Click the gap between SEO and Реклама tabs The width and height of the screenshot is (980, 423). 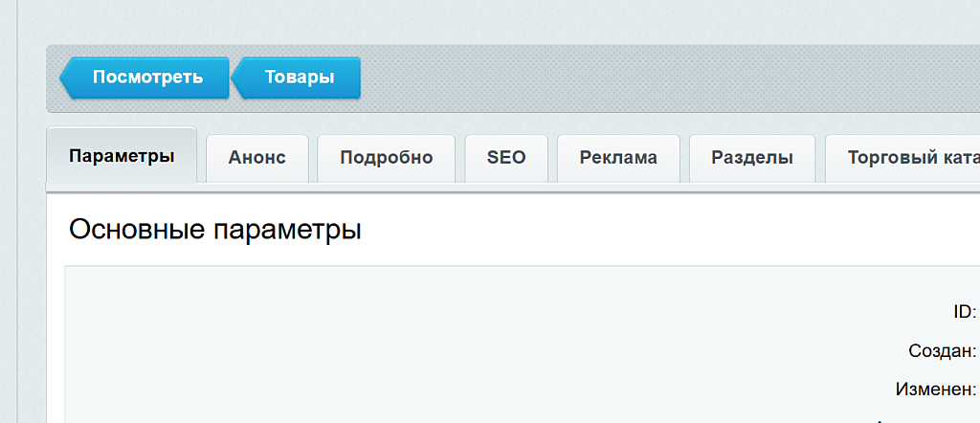(x=553, y=159)
